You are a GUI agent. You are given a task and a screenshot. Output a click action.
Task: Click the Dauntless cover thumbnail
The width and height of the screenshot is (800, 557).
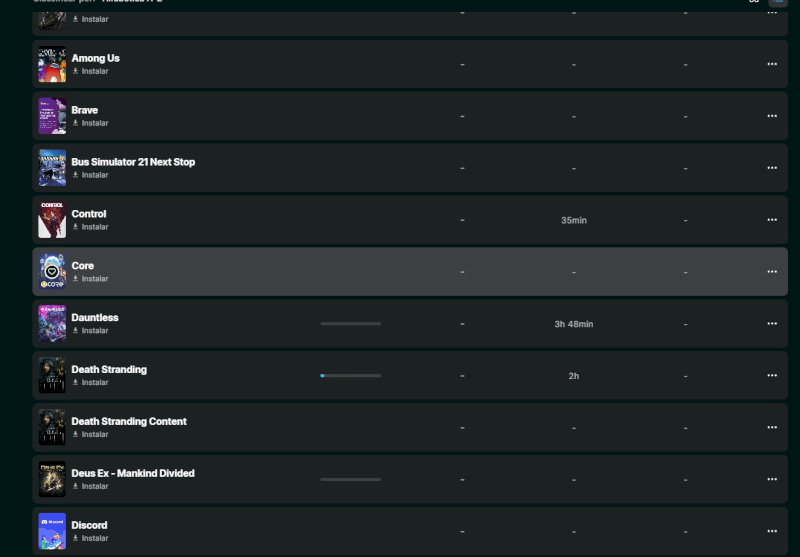[52, 324]
